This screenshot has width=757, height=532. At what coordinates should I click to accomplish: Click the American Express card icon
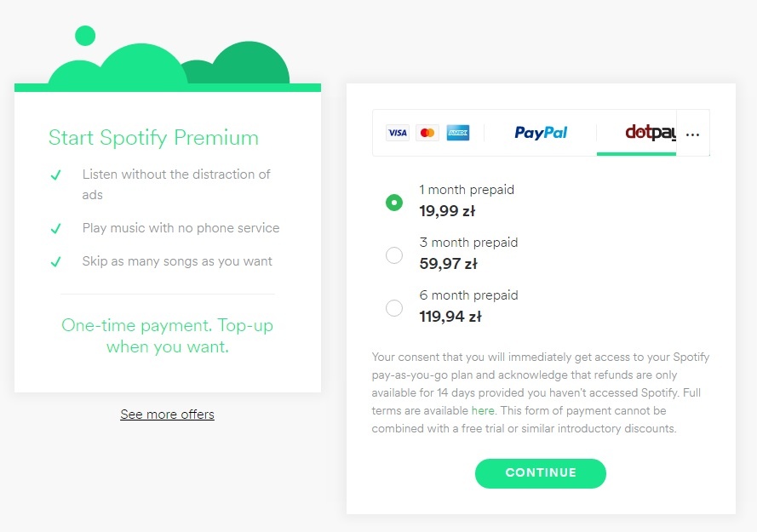tap(458, 133)
